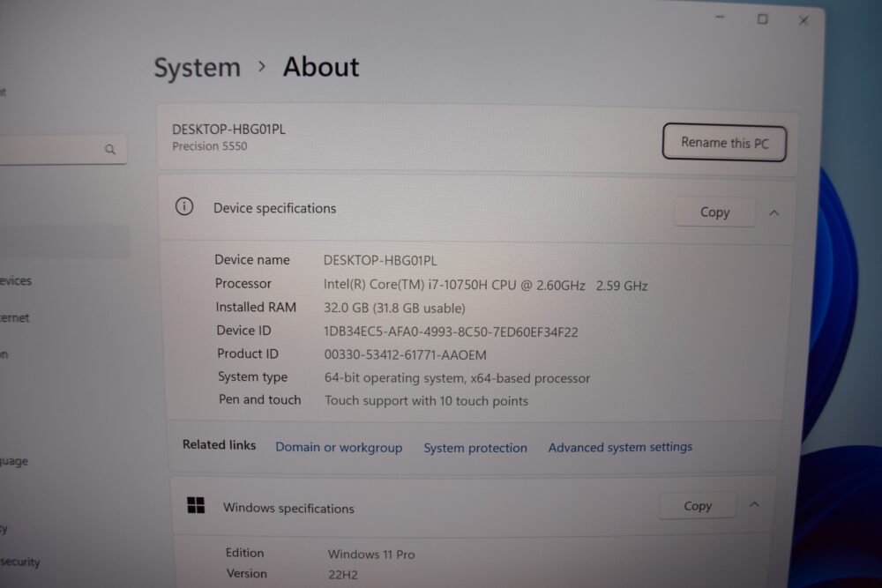This screenshot has width=882, height=588.
Task: Copy the Device specifications
Action: [x=714, y=212]
